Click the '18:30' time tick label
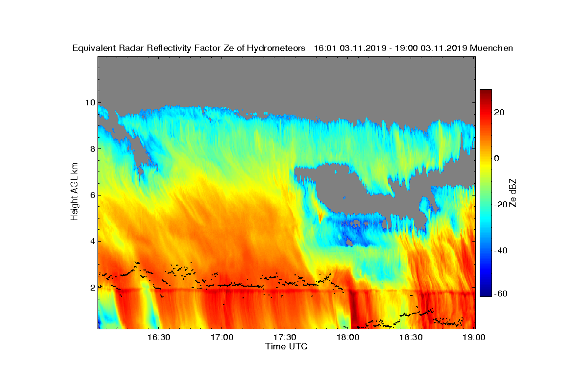Viewport: 588px width, 392px height. click(x=411, y=338)
